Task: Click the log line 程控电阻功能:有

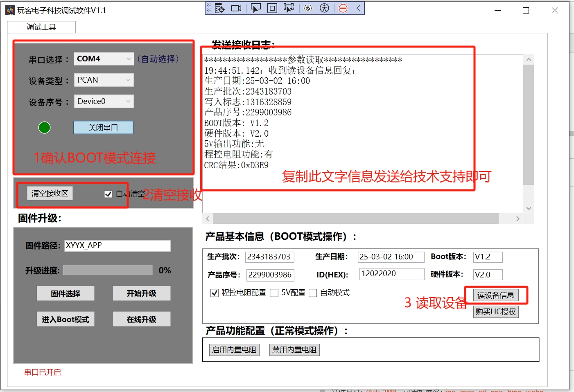Action: tap(238, 154)
